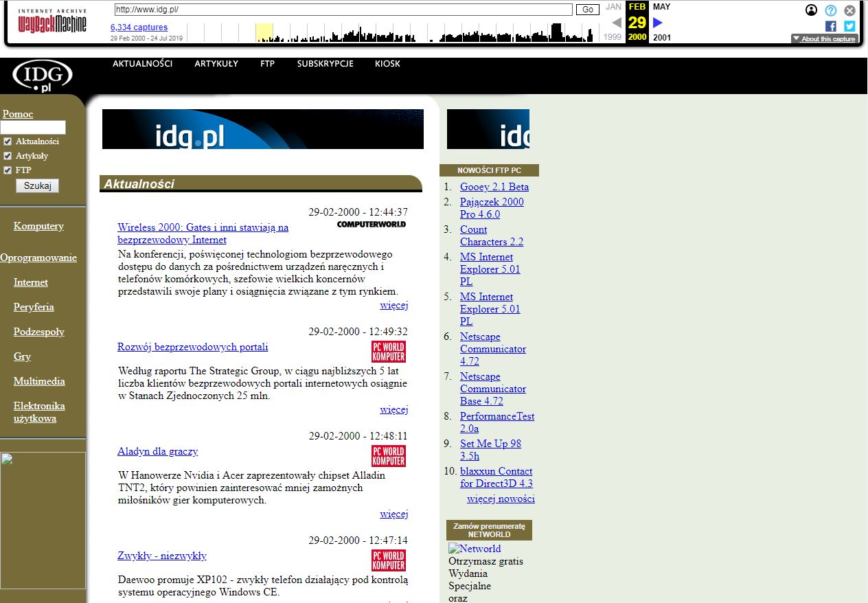This screenshot has width=868, height=603.
Task: Share capture on Facebook icon
Action: point(831,26)
